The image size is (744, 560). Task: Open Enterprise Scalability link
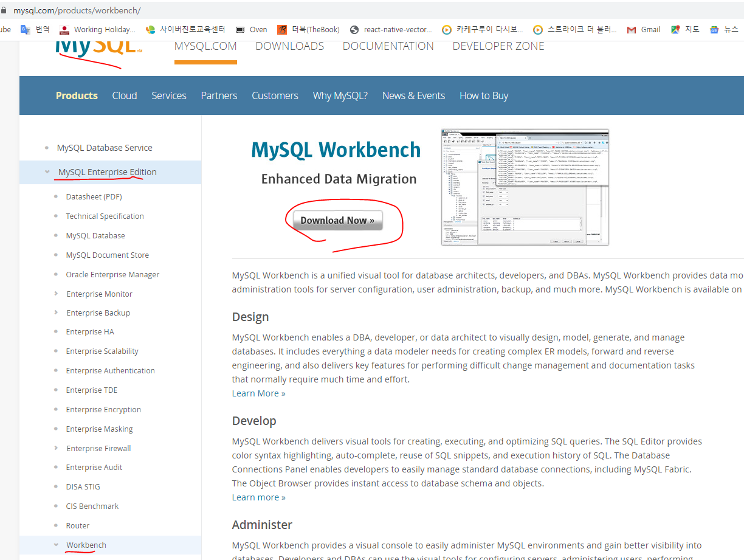(x=102, y=351)
